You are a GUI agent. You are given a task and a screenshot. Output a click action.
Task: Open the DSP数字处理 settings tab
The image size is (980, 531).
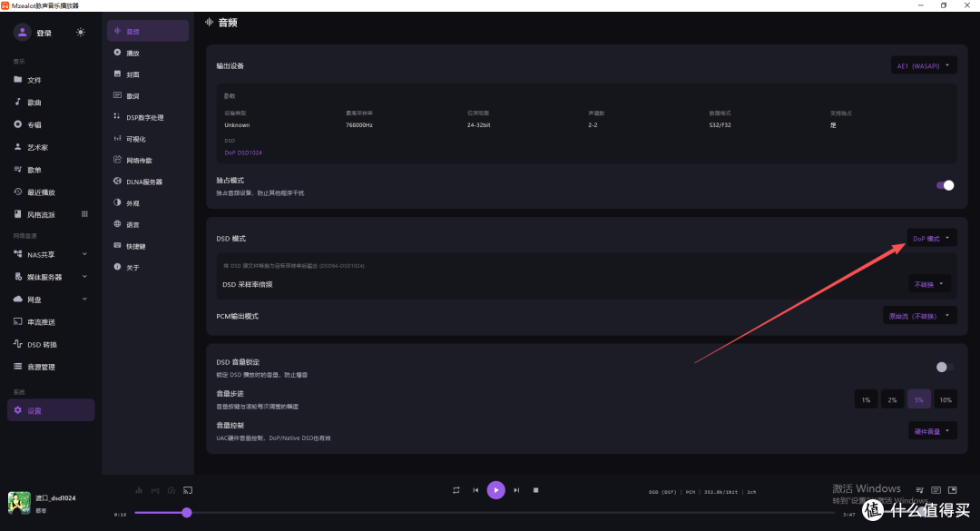(148, 118)
